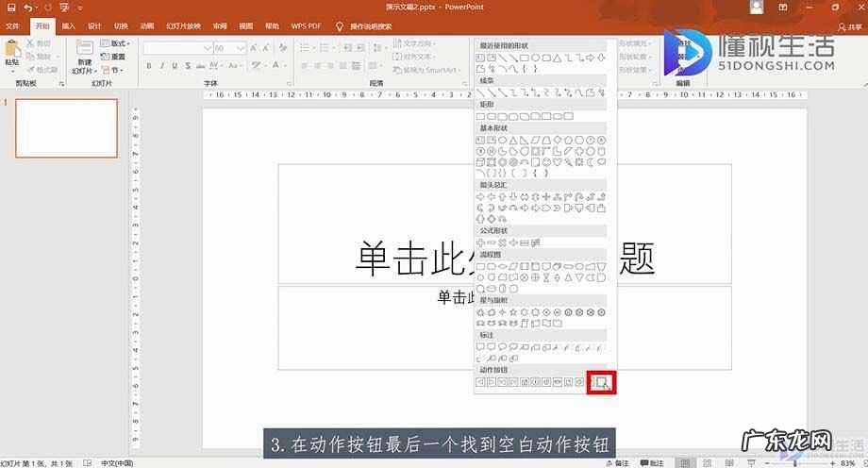Toggle text shadow (S) formatting
Viewport: 868px width, 468px height.
[188, 65]
